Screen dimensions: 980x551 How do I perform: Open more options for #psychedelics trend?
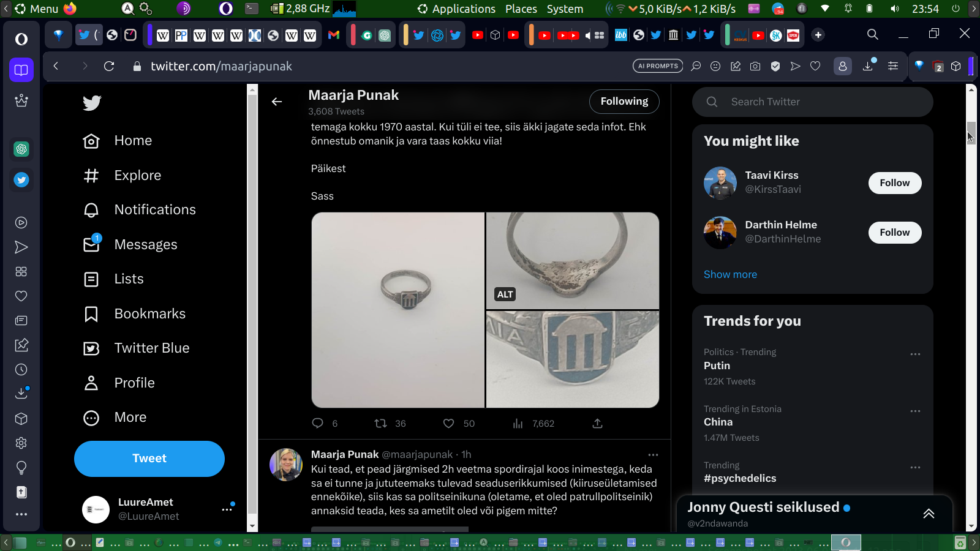(915, 468)
